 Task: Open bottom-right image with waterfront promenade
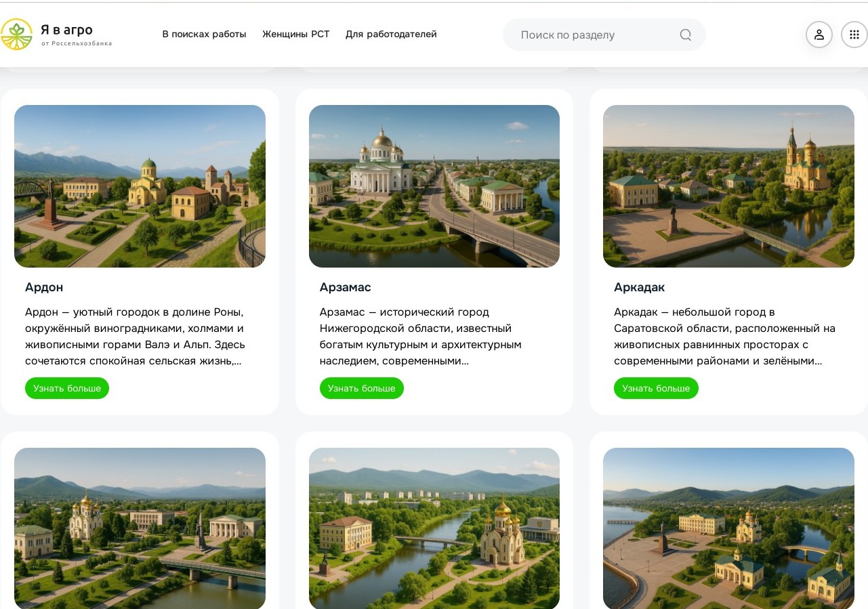click(x=728, y=528)
